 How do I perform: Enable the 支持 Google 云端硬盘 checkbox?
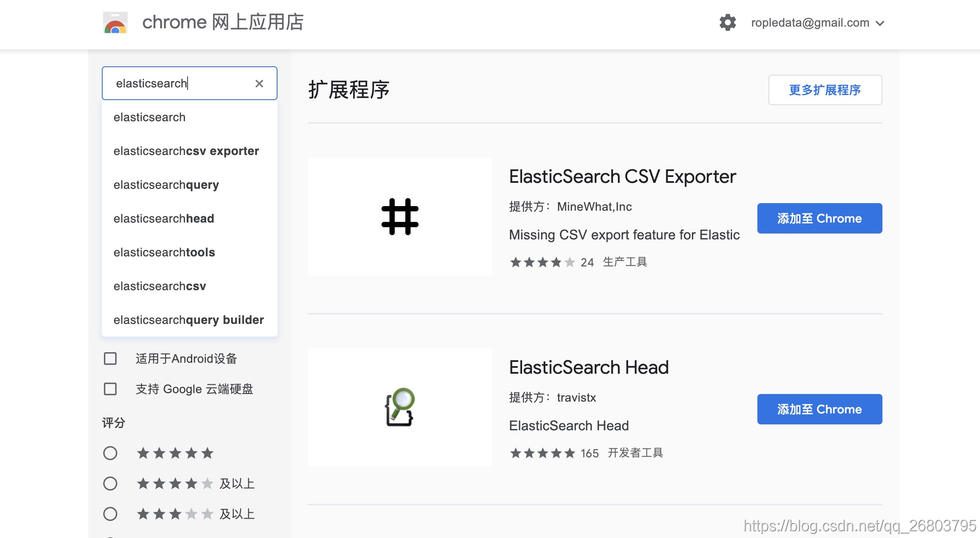pyautogui.click(x=110, y=389)
